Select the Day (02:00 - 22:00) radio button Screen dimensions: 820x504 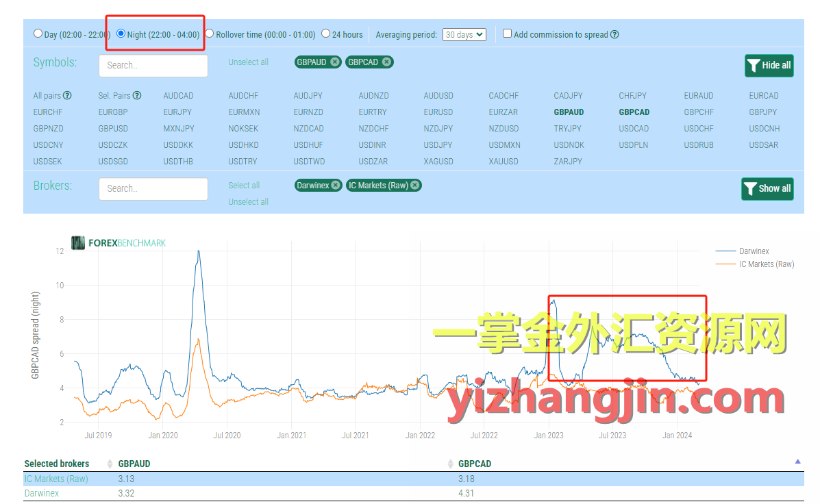click(38, 34)
